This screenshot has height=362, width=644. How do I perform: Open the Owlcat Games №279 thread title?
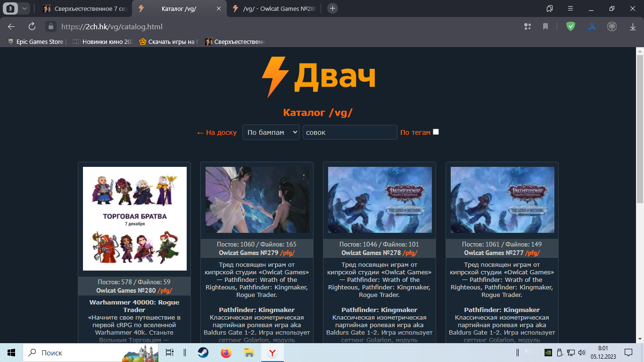point(248,253)
